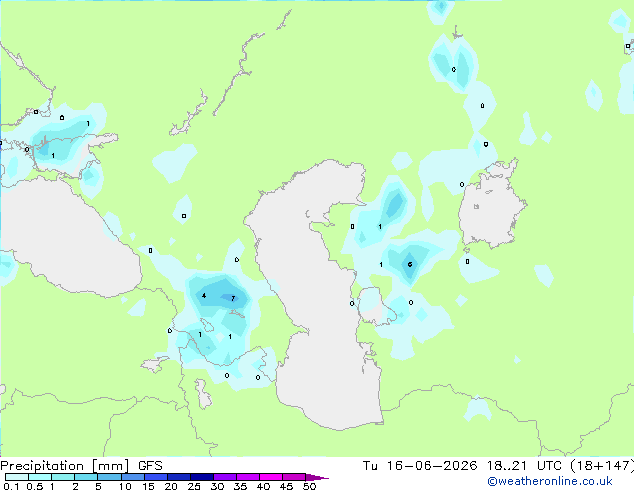
Task: Click the legend label '10'
Action: pos(125,486)
